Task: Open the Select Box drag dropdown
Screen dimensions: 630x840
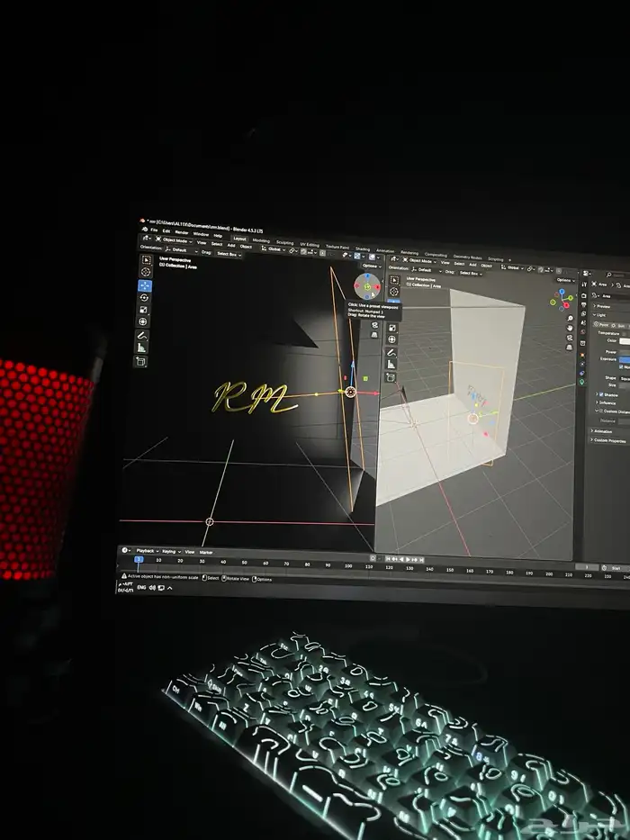Action: click(228, 254)
